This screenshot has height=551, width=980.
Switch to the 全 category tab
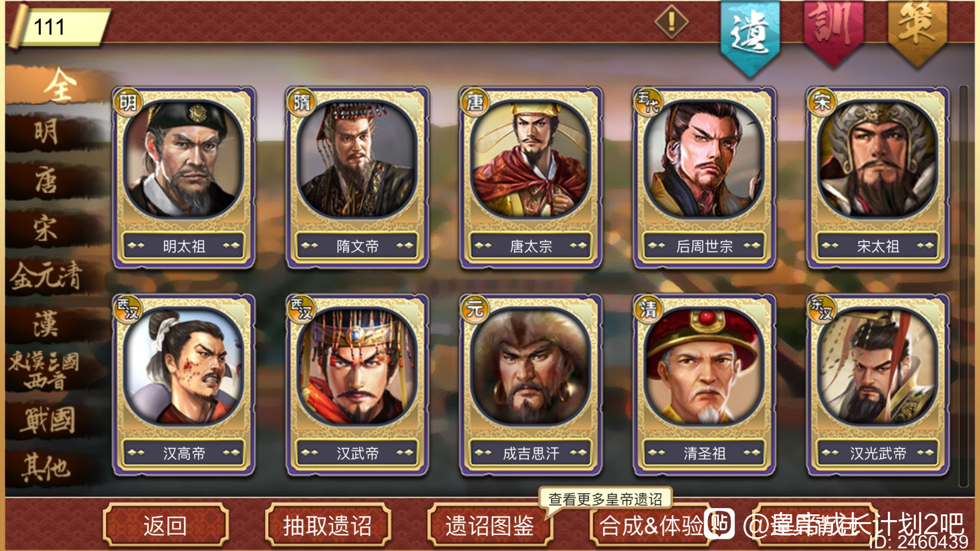click(59, 85)
